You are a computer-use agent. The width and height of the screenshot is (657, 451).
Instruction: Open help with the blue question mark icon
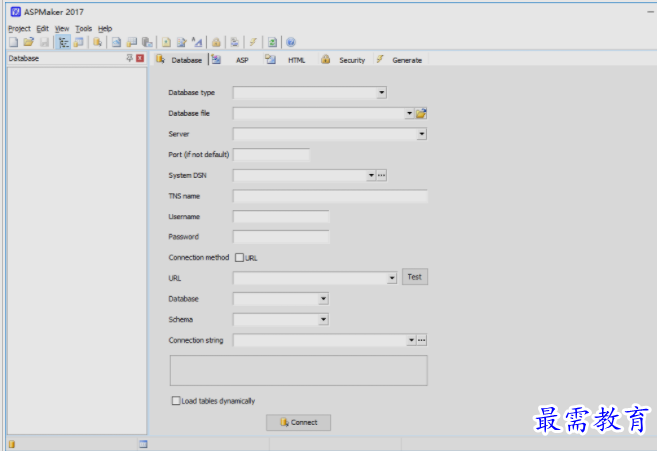(x=291, y=42)
